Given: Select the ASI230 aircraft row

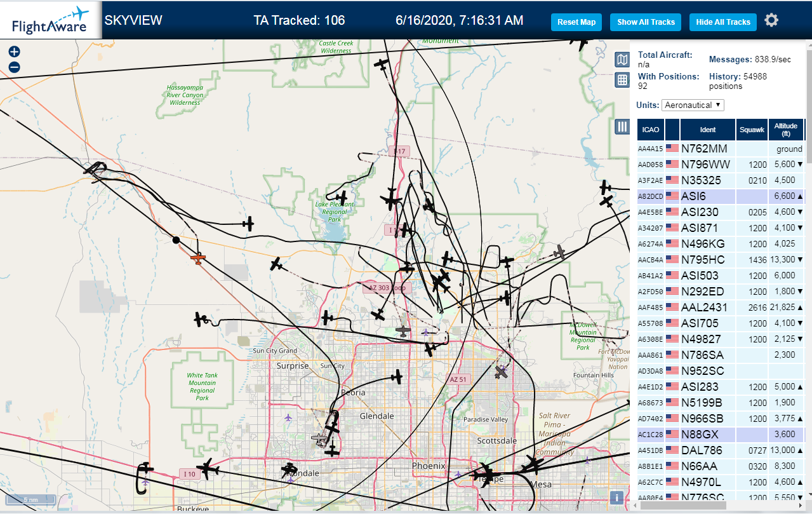Looking at the screenshot, I should click(x=721, y=212).
